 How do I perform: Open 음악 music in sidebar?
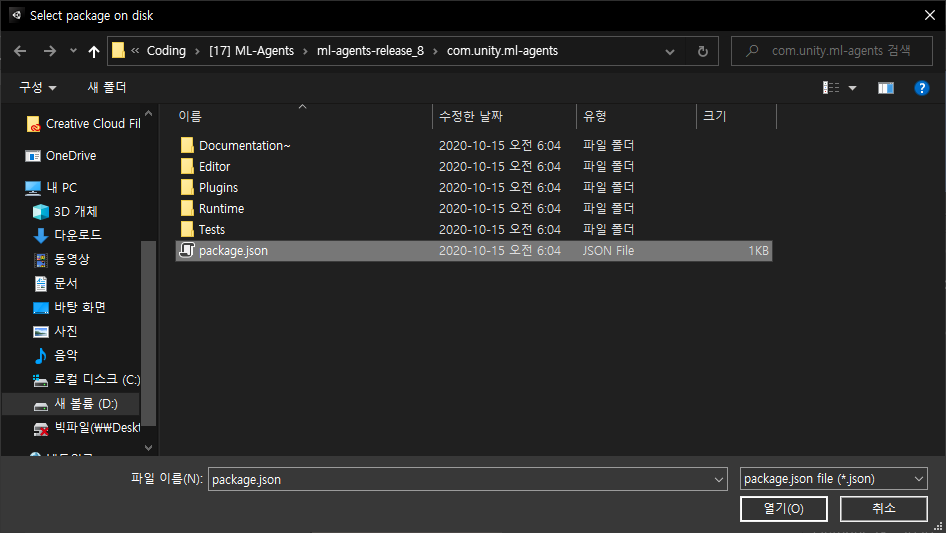pos(56,356)
